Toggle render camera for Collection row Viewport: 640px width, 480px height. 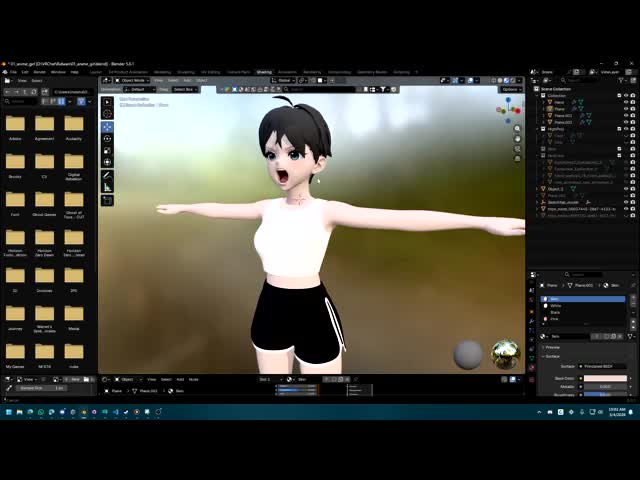click(x=633, y=96)
